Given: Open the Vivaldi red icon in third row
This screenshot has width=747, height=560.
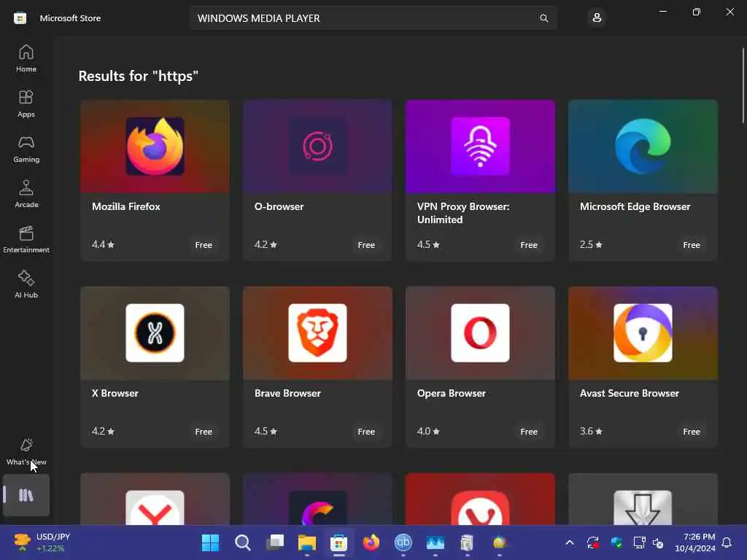Looking at the screenshot, I should pyautogui.click(x=480, y=507).
